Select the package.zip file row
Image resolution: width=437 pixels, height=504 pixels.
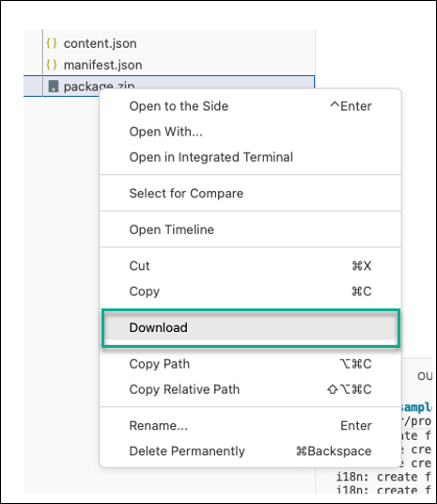(x=169, y=86)
